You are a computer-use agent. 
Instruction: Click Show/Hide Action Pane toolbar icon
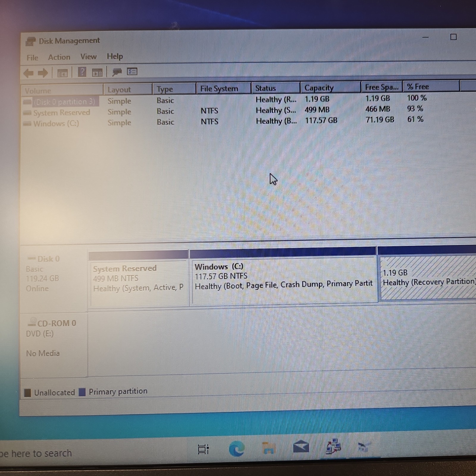97,72
